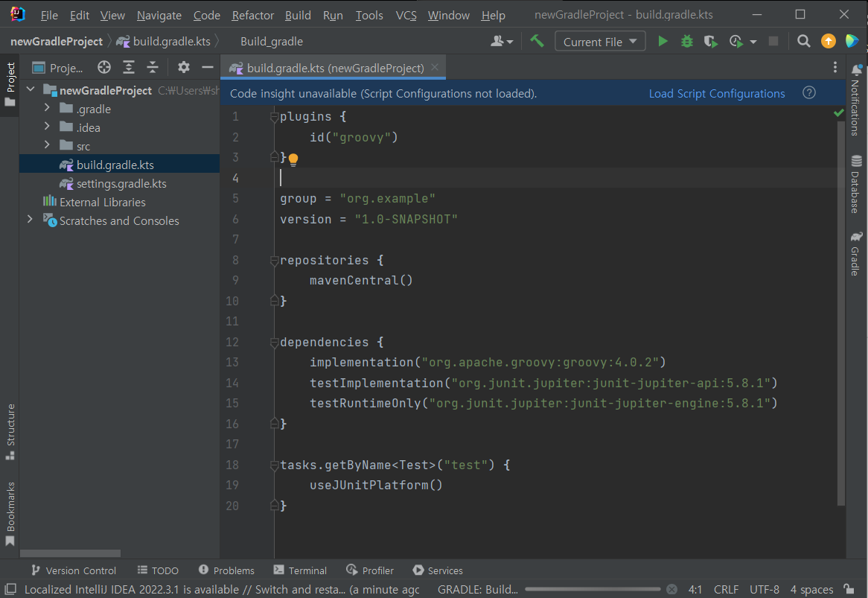Select settings.gradle.kts in project tree
868x598 pixels.
pos(120,183)
